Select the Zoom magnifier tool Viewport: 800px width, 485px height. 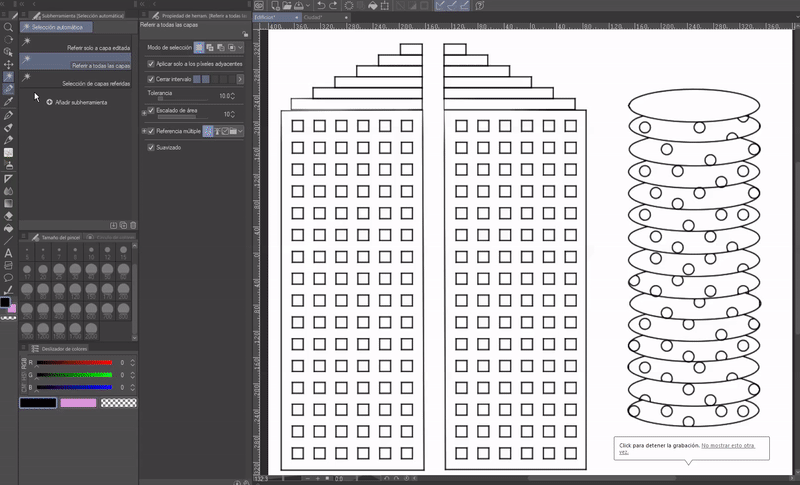8,29
